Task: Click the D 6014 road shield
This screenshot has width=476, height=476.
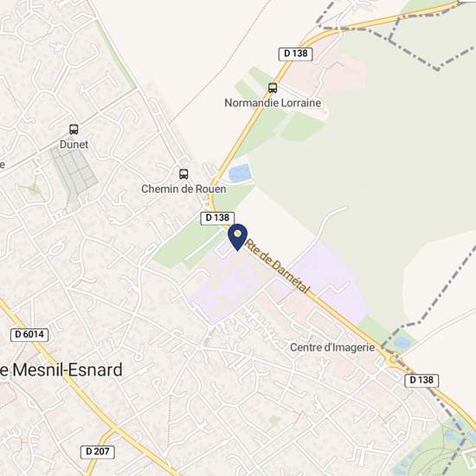Action: (x=29, y=335)
